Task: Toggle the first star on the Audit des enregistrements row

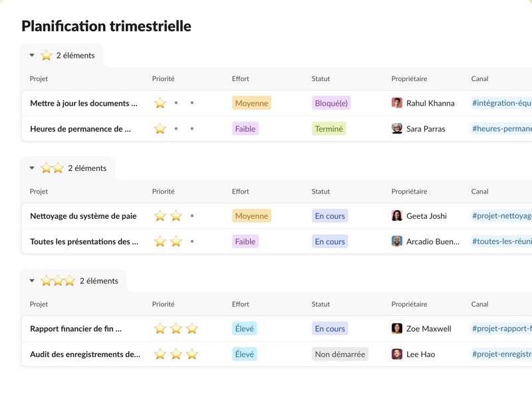Action: (160, 354)
